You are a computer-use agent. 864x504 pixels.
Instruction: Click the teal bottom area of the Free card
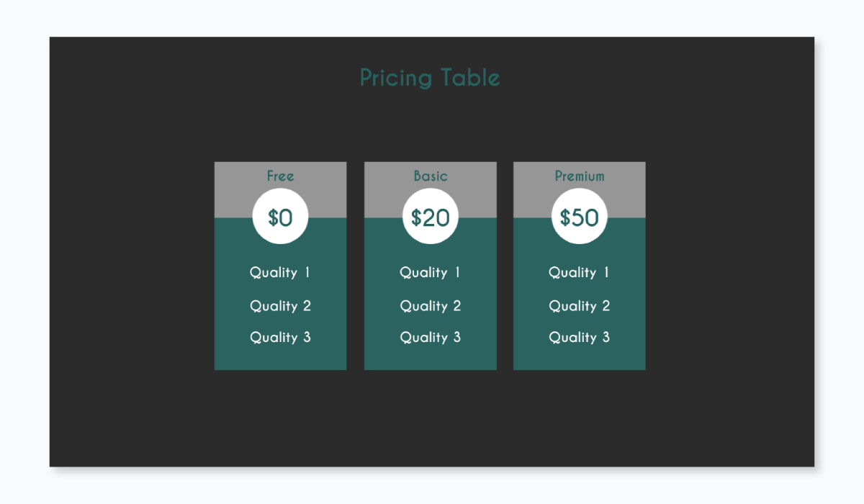click(280, 358)
